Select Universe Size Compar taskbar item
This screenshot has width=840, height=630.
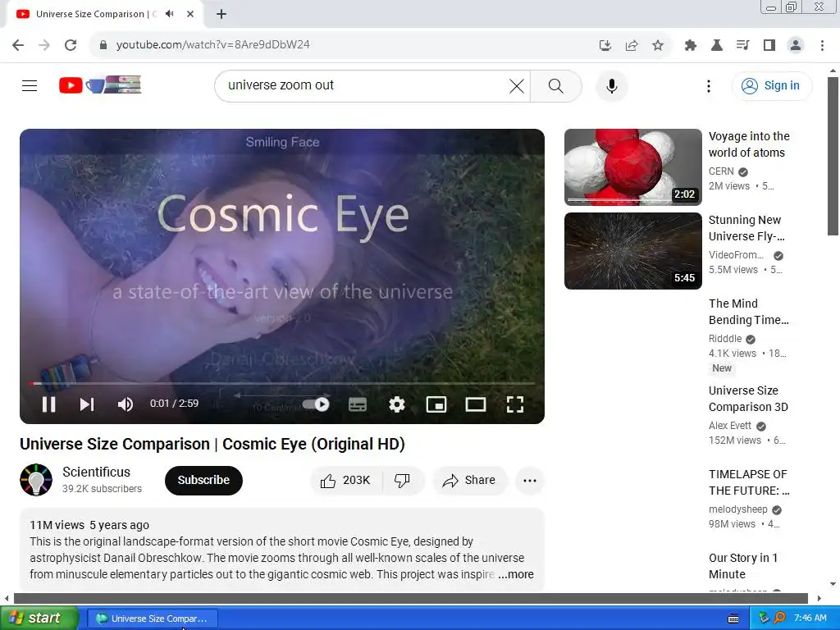point(153,619)
